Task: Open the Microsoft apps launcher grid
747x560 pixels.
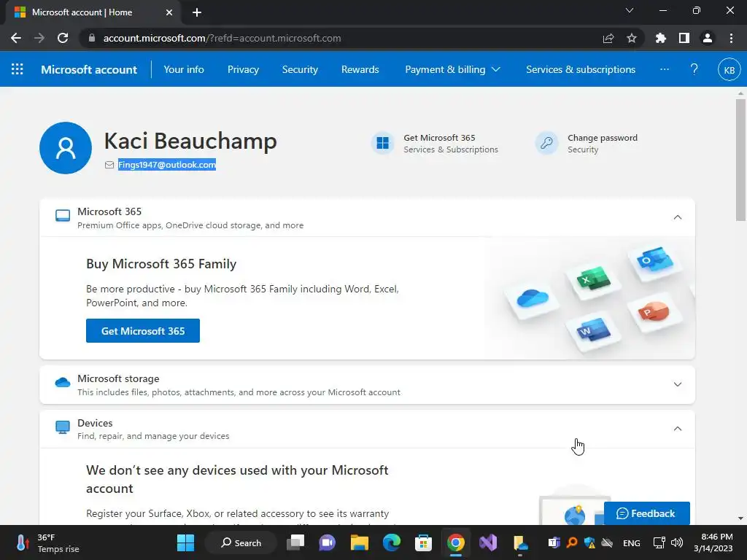Action: pos(18,69)
